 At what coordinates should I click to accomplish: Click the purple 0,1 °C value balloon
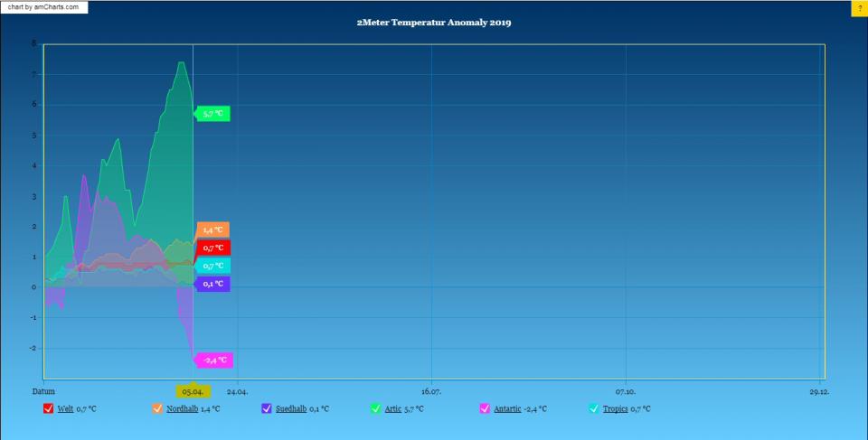(214, 284)
